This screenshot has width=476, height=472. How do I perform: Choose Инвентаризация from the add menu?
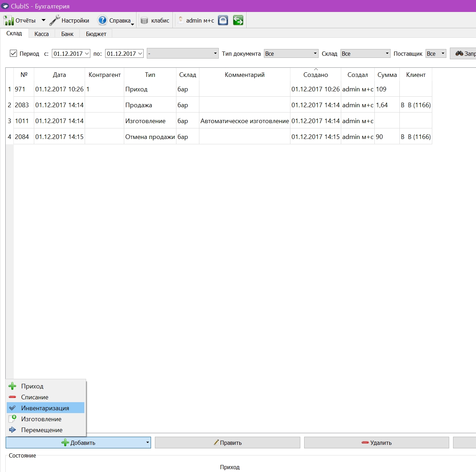pyautogui.click(x=46, y=408)
